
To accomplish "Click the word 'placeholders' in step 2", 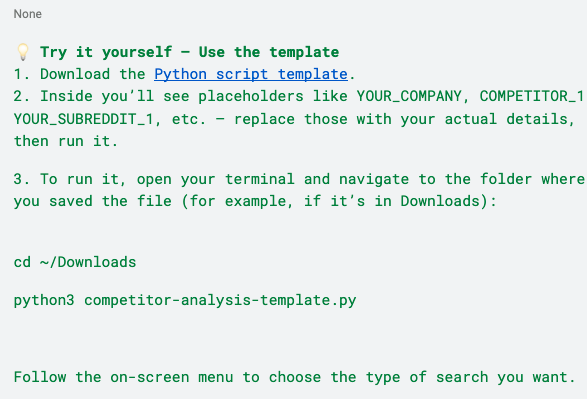I will pos(251,97).
